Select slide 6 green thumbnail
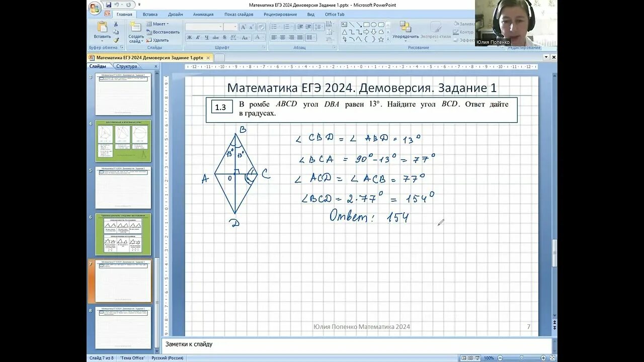The width and height of the screenshot is (644, 362). pyautogui.click(x=123, y=234)
